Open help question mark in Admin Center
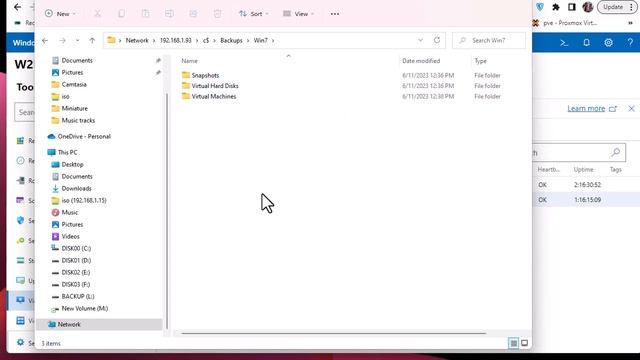Image resolution: width=640 pixels, height=360 pixels. click(x=630, y=42)
